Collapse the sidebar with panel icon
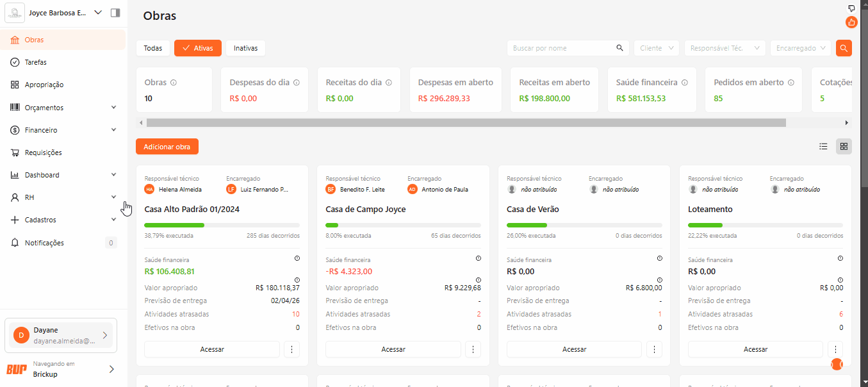The height and width of the screenshot is (387, 868). tap(115, 12)
